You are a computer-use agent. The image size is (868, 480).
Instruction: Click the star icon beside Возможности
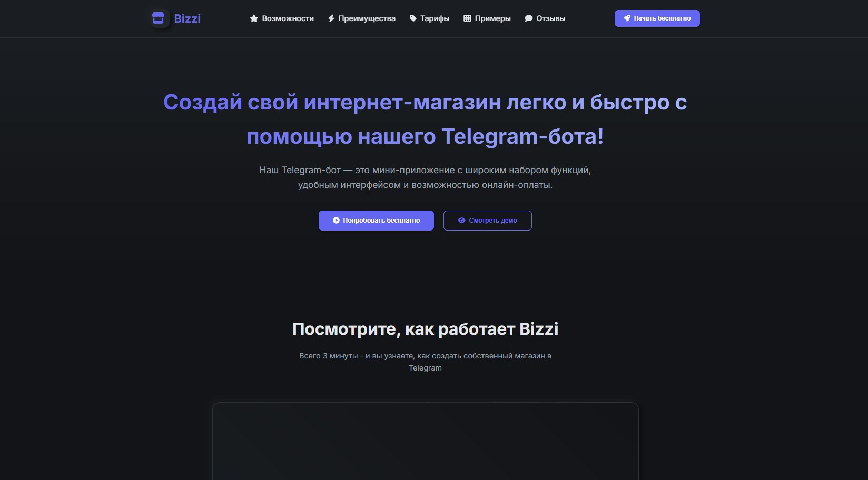(x=254, y=18)
